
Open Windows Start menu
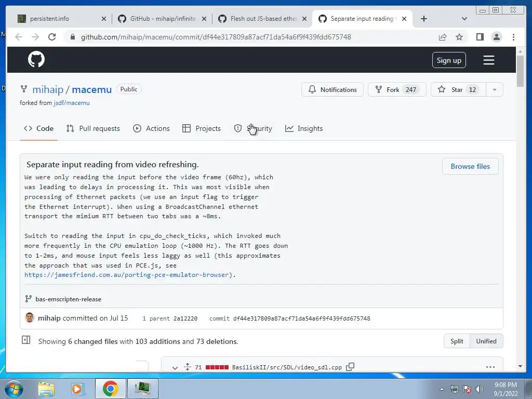[x=14, y=389]
